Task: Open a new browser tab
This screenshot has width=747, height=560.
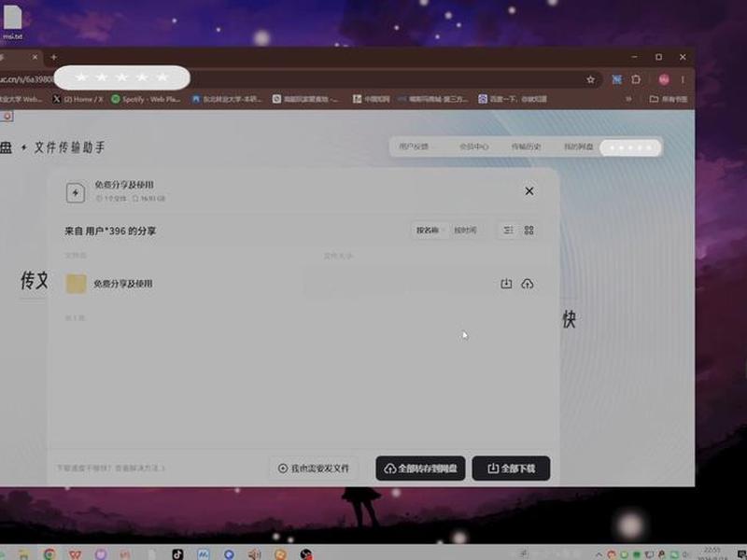Action: click(54, 57)
